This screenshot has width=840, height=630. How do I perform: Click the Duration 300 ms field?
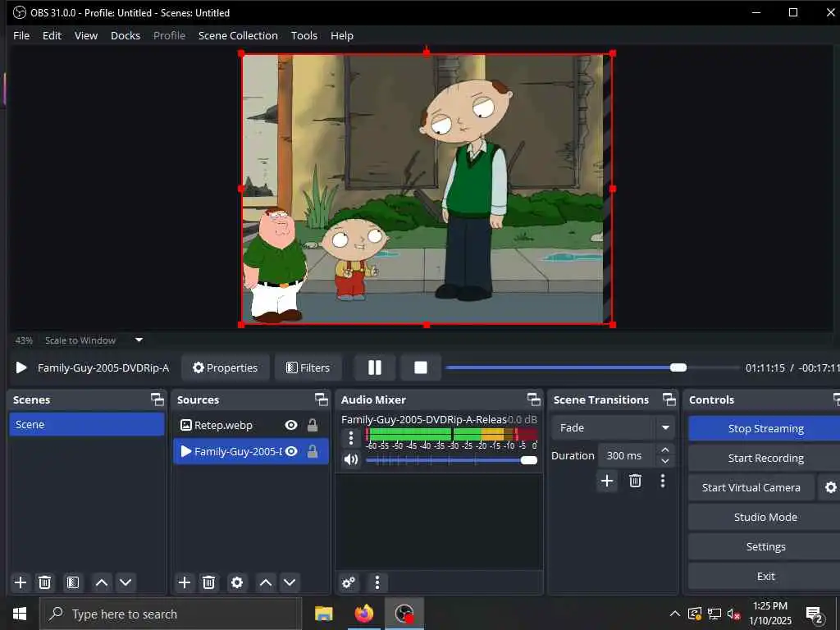click(x=626, y=455)
